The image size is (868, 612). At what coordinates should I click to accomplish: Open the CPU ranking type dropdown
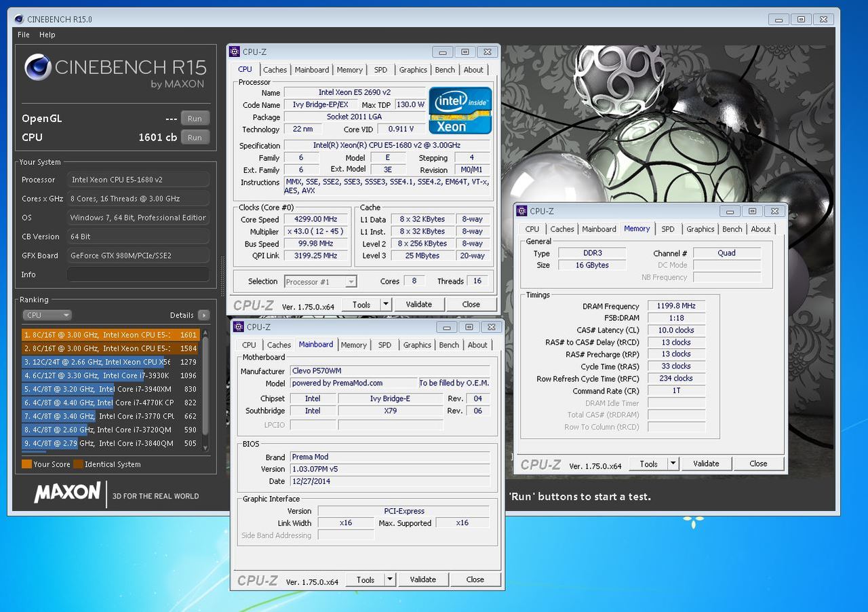click(x=47, y=315)
